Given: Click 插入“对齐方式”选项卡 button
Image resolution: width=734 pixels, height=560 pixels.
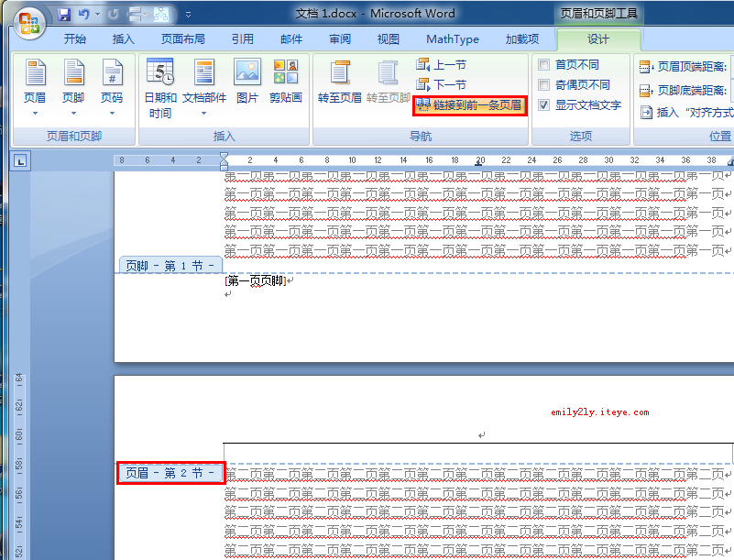Looking at the screenshot, I should coord(686,113).
